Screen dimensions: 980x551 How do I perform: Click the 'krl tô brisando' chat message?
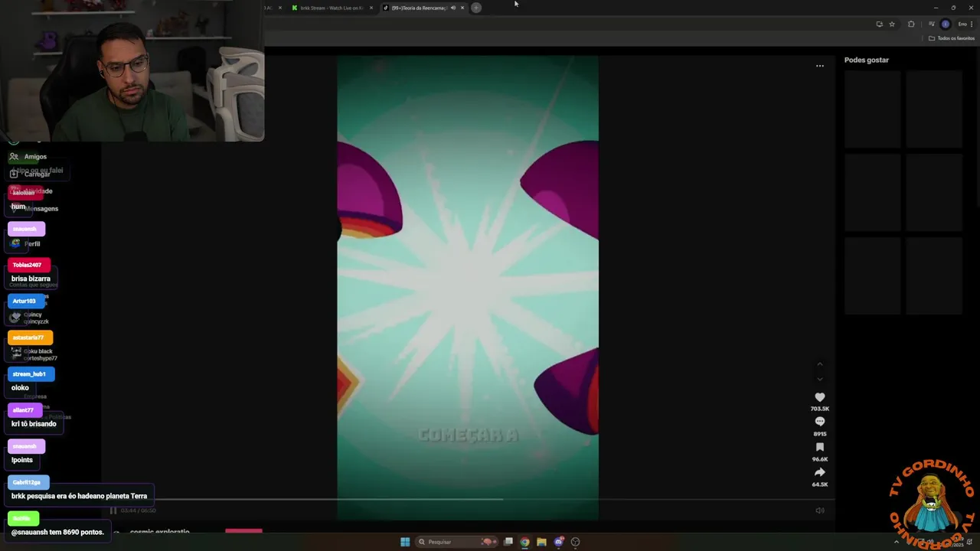pos(34,423)
